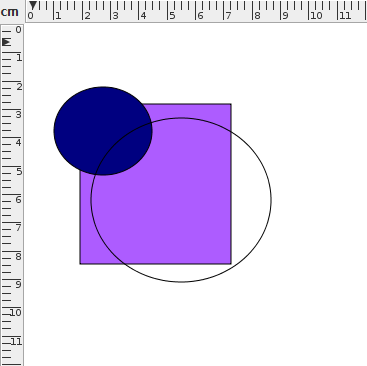Click the 2 mark on the vertical ruler

[19, 87]
